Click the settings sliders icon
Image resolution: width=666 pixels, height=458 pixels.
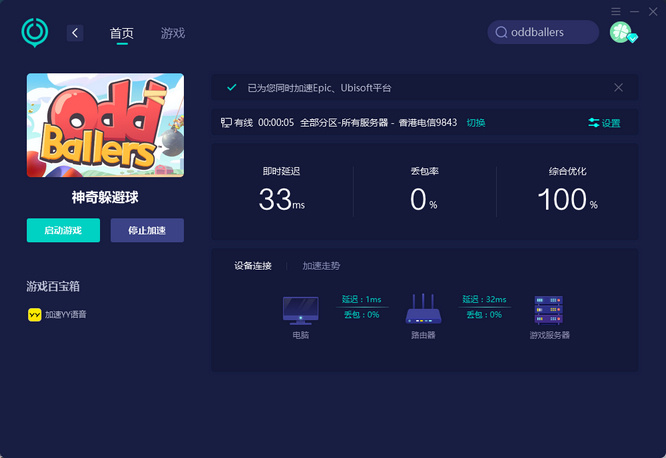[x=594, y=123]
